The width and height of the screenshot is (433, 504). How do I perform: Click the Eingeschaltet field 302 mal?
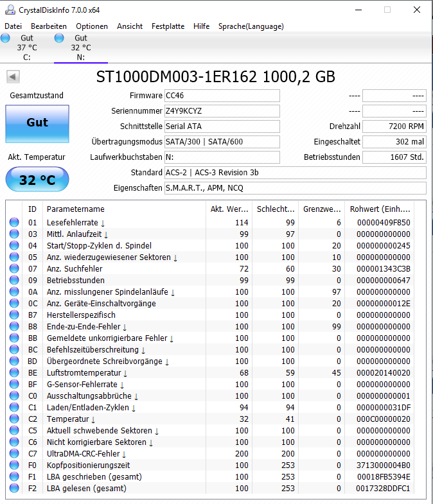click(394, 142)
